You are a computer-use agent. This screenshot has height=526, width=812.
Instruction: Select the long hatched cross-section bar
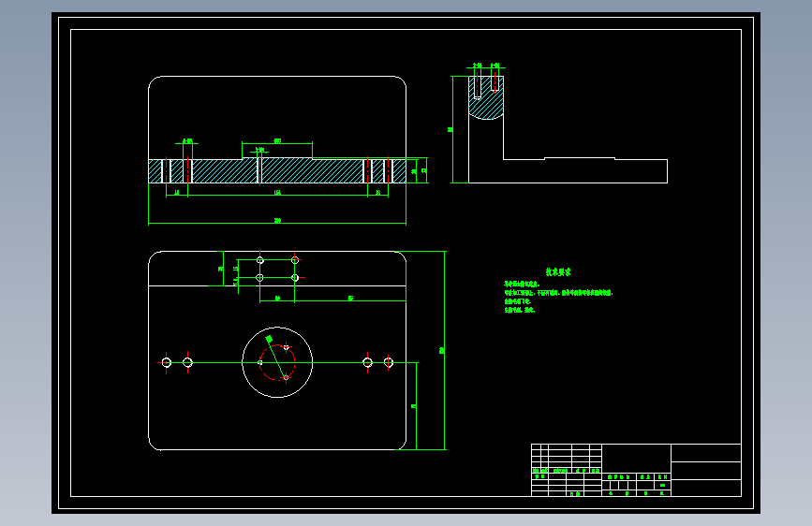tap(277, 170)
